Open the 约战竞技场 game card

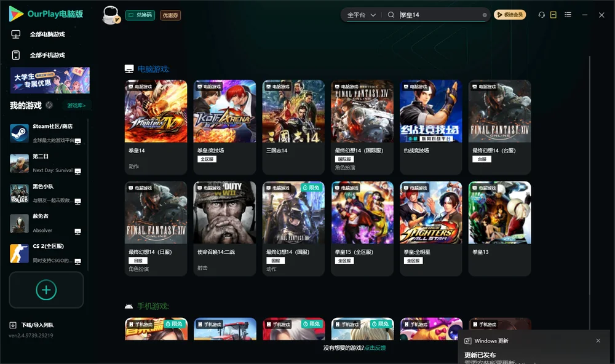click(431, 127)
